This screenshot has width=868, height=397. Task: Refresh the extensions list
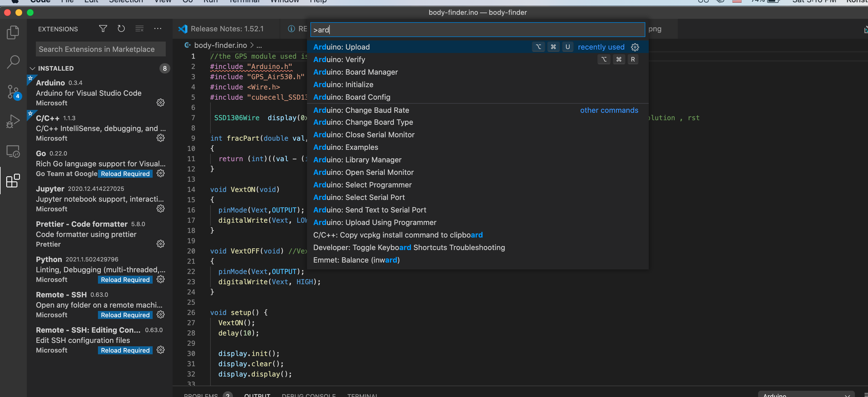(x=121, y=29)
